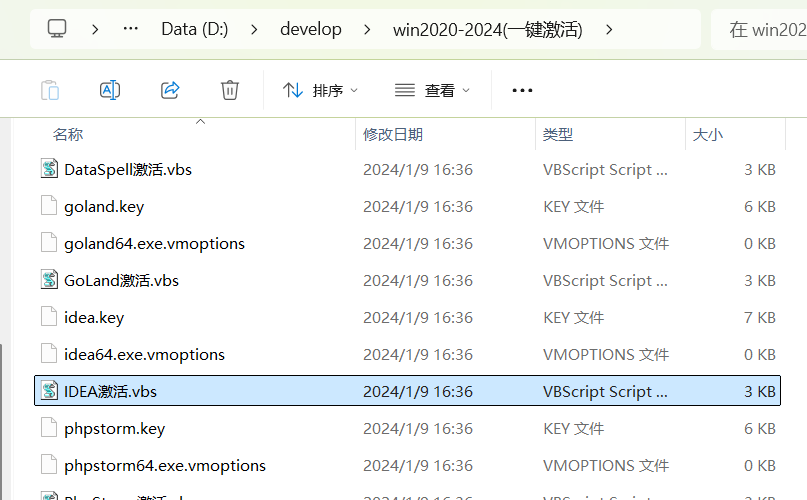Click the 0 KB size of goland64.exe.vmoptions
This screenshot has height=500, width=807.
[760, 244]
